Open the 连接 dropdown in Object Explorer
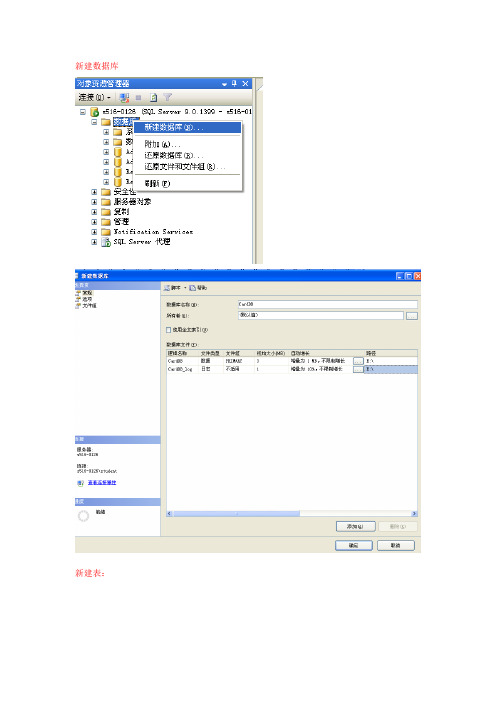 [94, 97]
